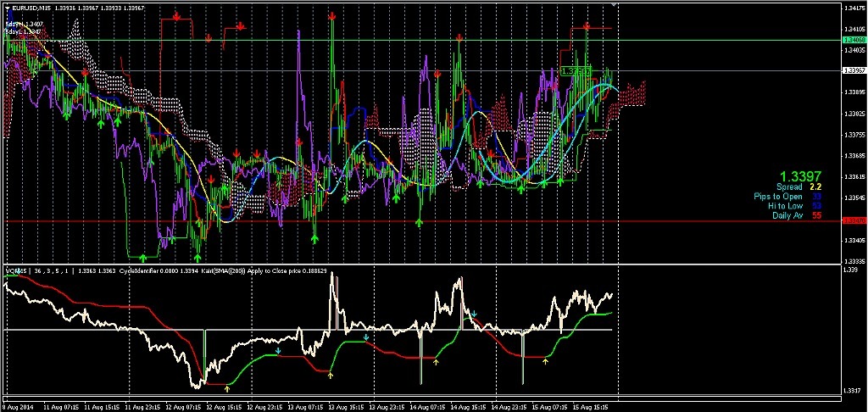Click the green price label box on chart

tap(574, 71)
